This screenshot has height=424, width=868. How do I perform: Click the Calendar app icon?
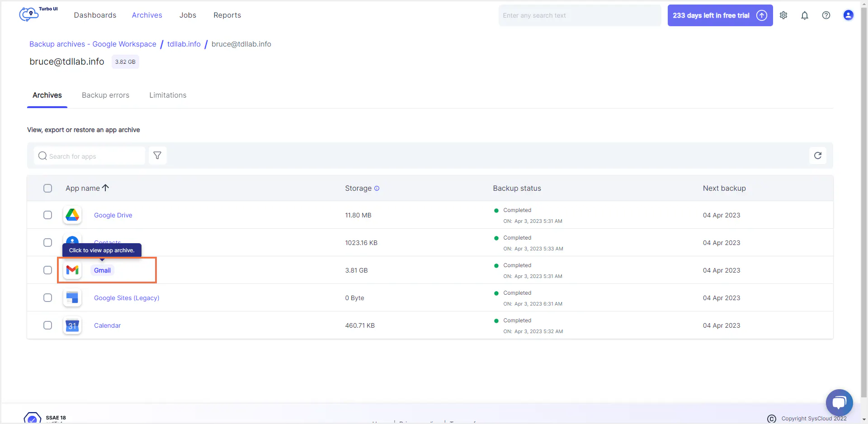coord(72,325)
